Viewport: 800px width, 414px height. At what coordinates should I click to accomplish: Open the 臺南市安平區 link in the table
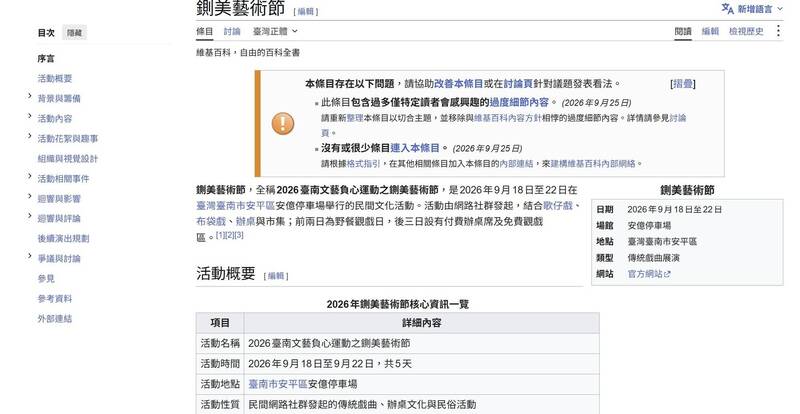point(278,384)
